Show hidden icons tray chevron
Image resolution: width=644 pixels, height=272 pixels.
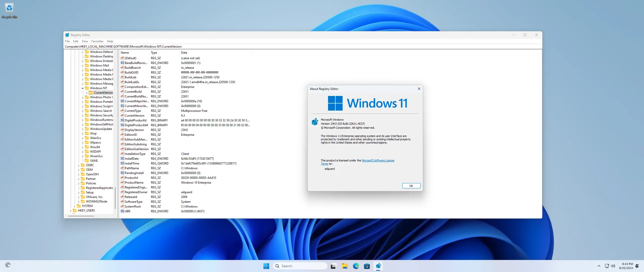click(x=599, y=266)
